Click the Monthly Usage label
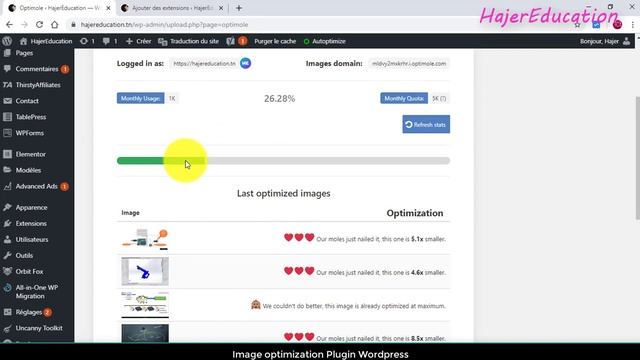The image size is (640, 360). coord(140,98)
